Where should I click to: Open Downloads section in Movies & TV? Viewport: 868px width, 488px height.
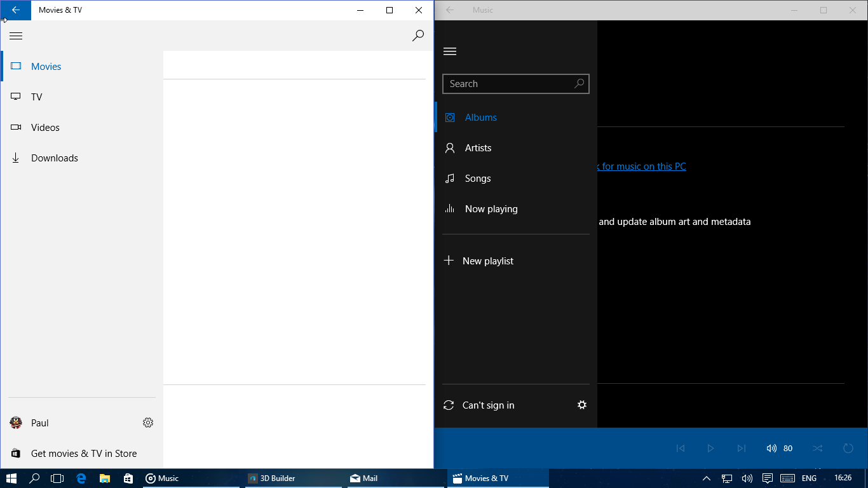coord(82,158)
